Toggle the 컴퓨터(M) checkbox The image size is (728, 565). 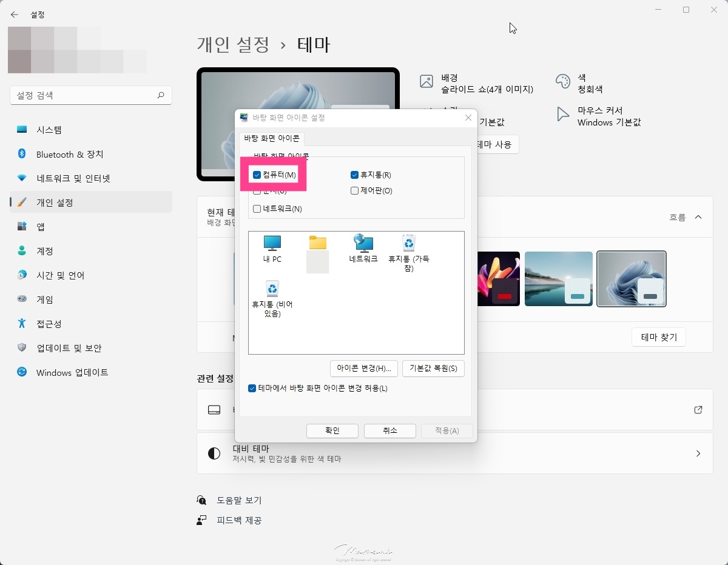pos(257,175)
